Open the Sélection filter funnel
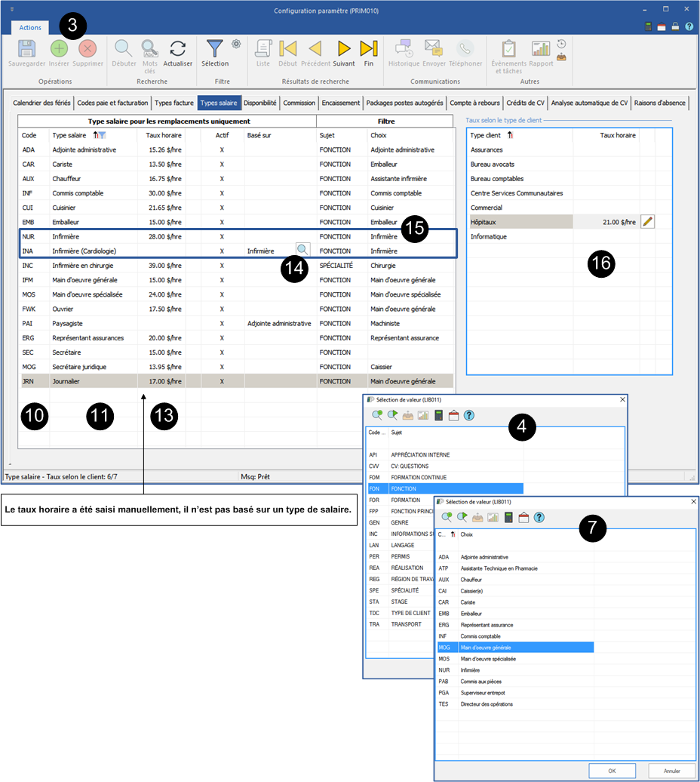This screenshot has width=700, height=782. [215, 49]
